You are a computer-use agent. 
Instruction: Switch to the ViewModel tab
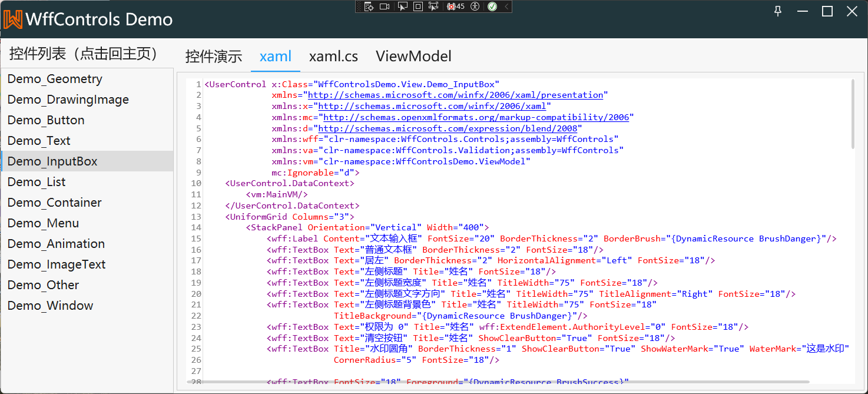click(414, 57)
